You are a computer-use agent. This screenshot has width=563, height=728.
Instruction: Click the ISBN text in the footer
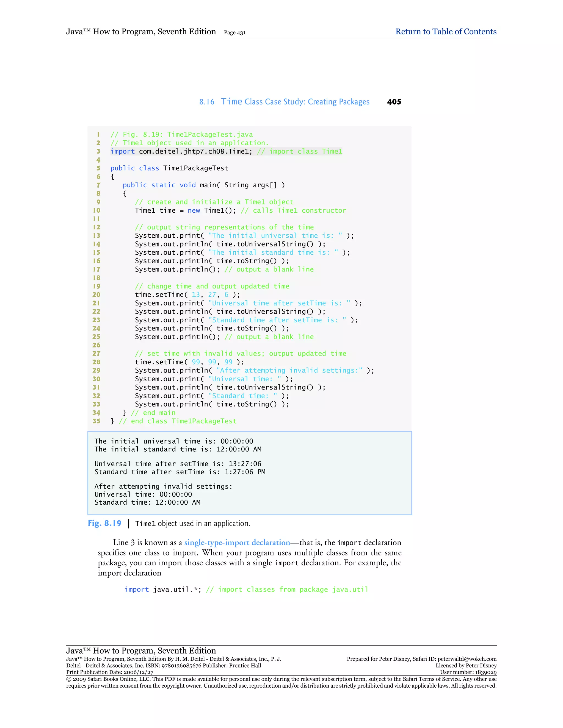click(173, 666)
